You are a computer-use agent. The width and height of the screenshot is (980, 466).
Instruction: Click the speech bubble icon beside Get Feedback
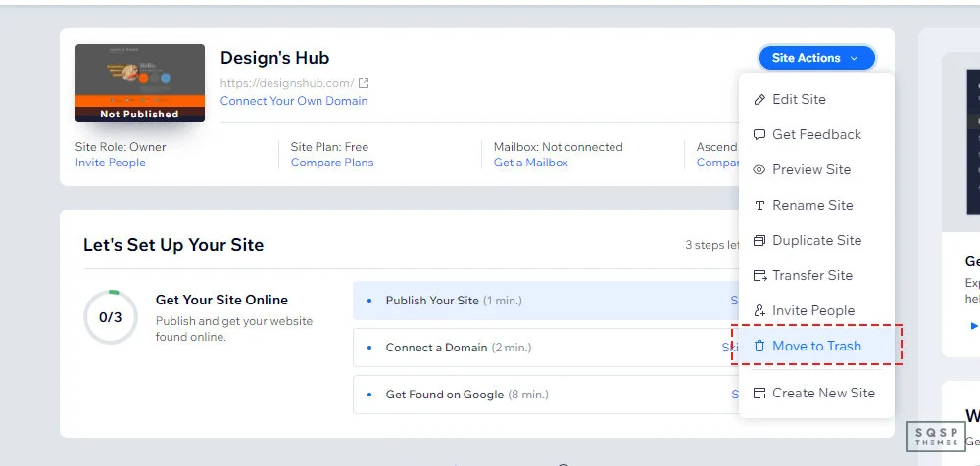pos(759,134)
